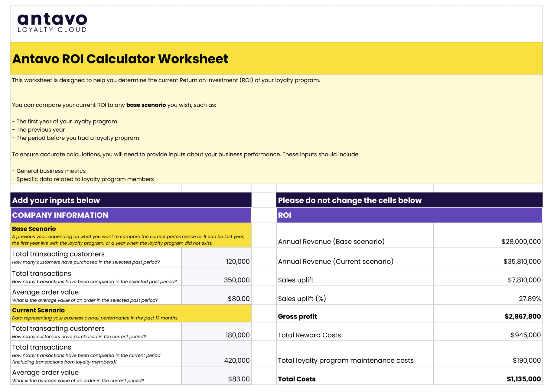Click the Current Scenario heading cell

131,313
